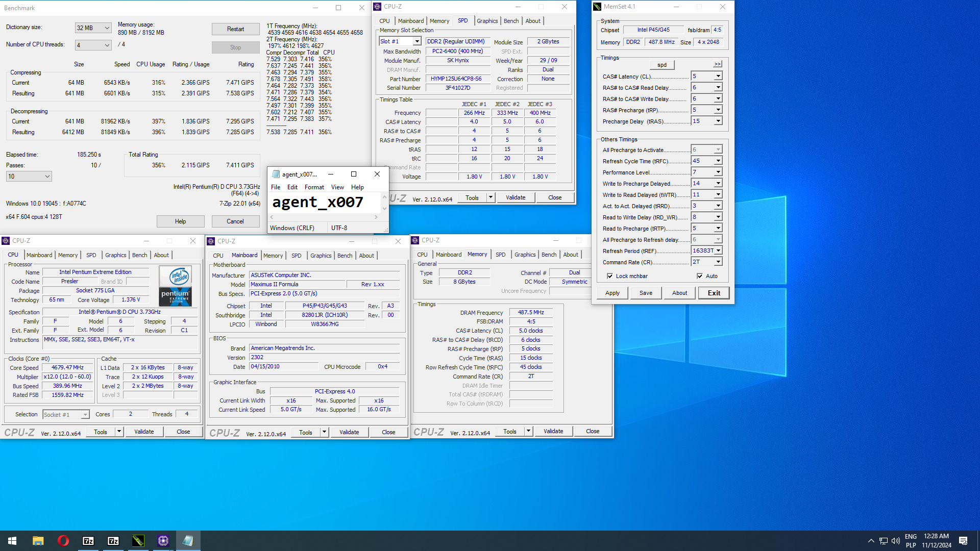Viewport: 980px width, 551px height.
Task: Open View menu in Notepad
Action: coord(337,187)
